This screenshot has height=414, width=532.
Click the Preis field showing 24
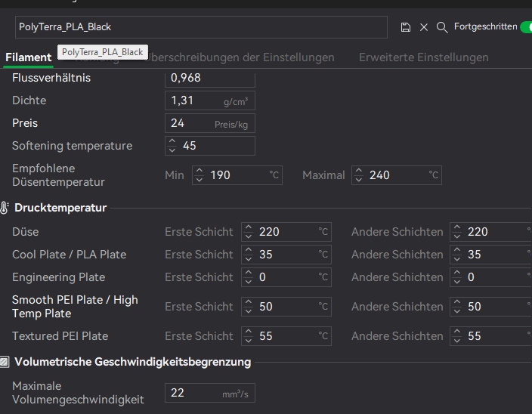(x=210, y=123)
